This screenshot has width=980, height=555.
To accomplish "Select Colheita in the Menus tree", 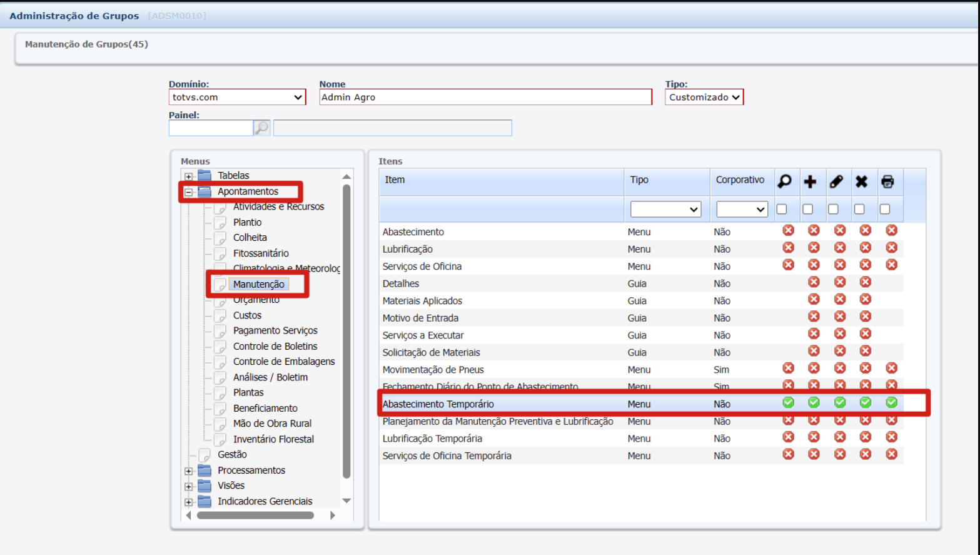I will [250, 238].
